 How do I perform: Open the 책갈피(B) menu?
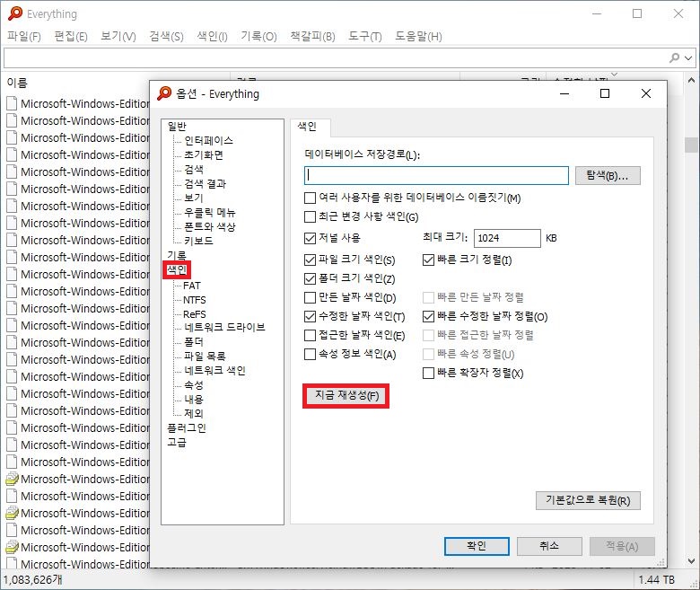(x=312, y=36)
